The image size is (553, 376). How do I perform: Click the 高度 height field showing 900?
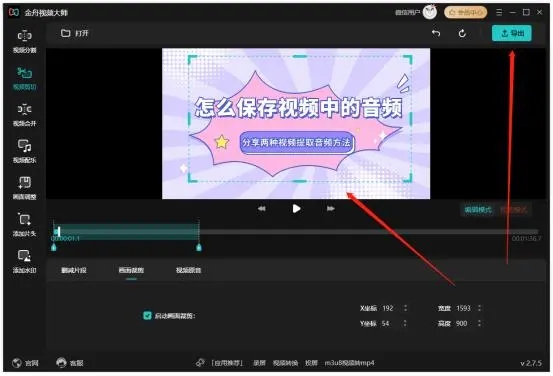pyautogui.click(x=463, y=323)
